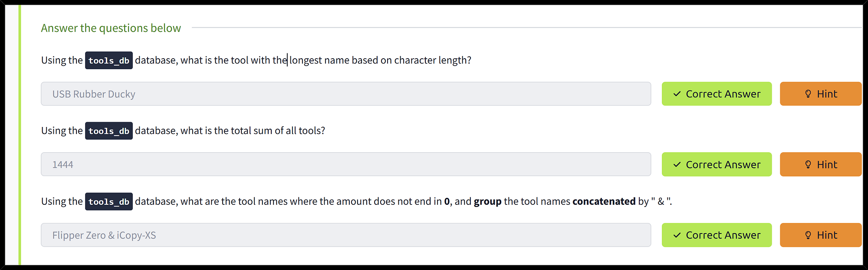This screenshot has height=270, width=868.
Task: Click the tools_db code badge in second question
Action: coord(109,131)
